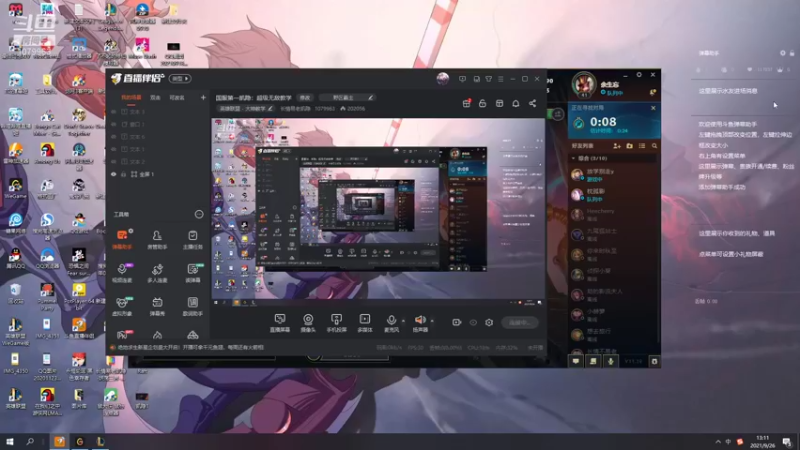Expand microphone options arrow
Screen dimensions: 800x450
[x=403, y=321]
